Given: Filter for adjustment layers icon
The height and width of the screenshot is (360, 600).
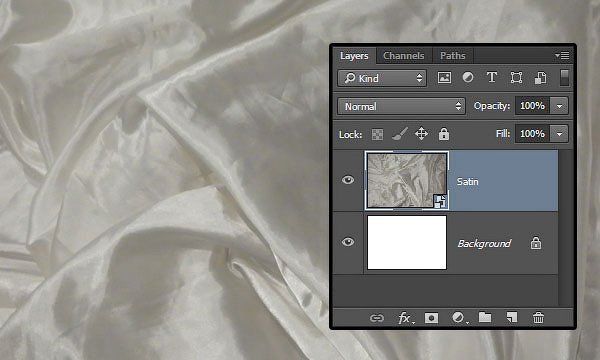Looking at the screenshot, I should [x=468, y=78].
